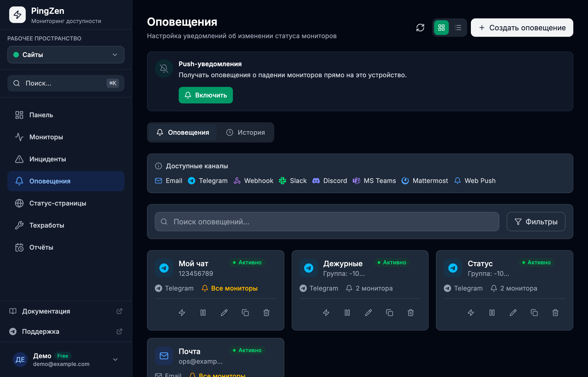Duplicate the Статус alert

click(534, 313)
